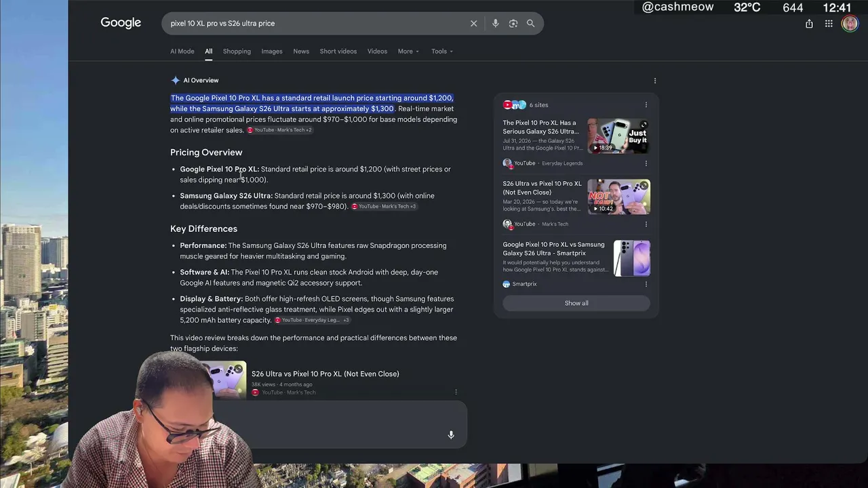This screenshot has height=488, width=868.
Task: Open the Smartprix comparison article link
Action: (x=553, y=249)
